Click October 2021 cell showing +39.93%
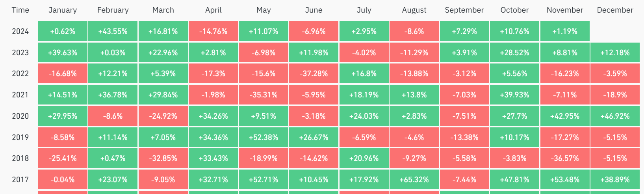The image size is (644, 194). tap(514, 95)
